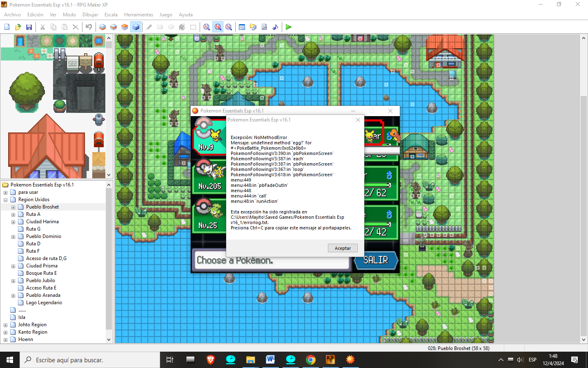Screen dimensions: 588x368
Task: Expand the Ciudad Harima map node
Action: click(13, 222)
